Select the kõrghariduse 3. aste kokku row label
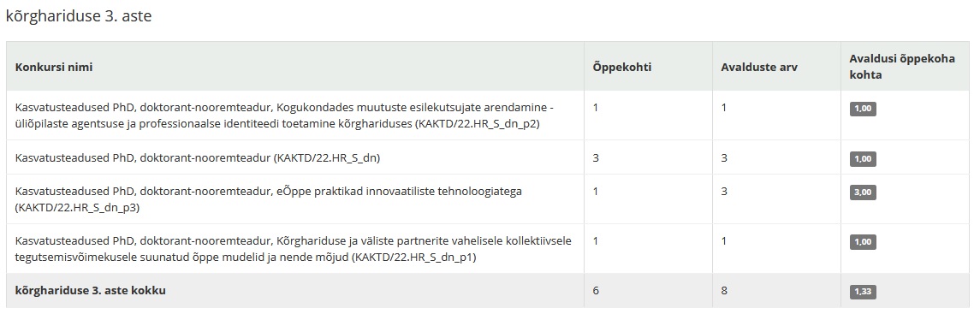The image size is (980, 314). tap(91, 290)
